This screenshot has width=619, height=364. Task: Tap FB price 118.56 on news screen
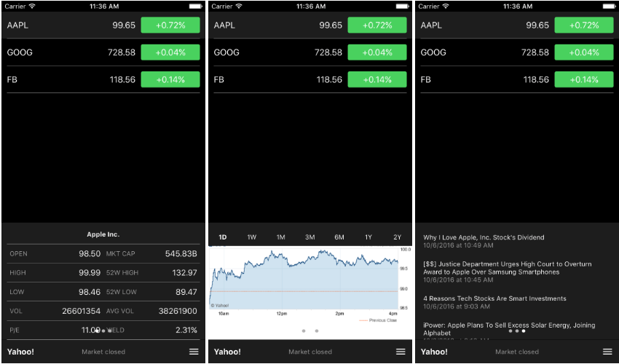[536, 79]
